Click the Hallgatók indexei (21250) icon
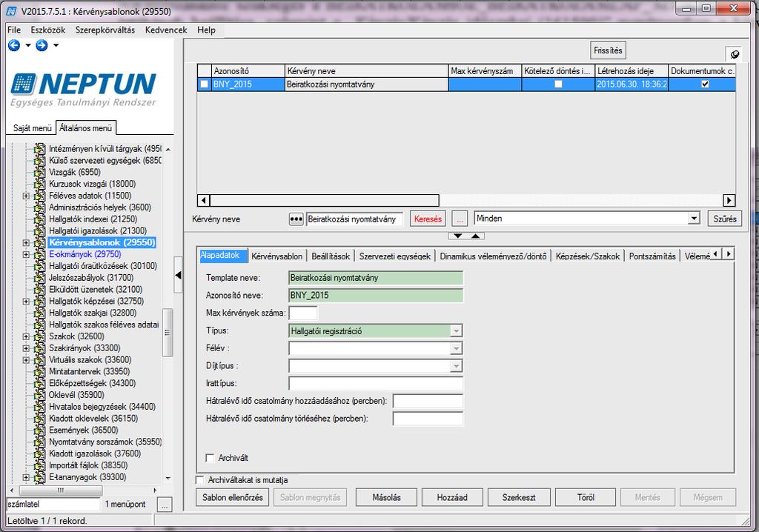The image size is (759, 532). (40, 219)
